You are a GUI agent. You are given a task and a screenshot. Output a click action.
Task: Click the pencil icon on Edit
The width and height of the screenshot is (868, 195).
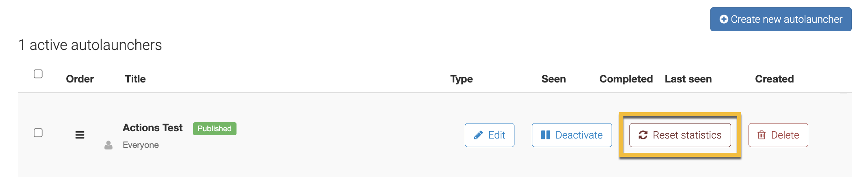478,135
